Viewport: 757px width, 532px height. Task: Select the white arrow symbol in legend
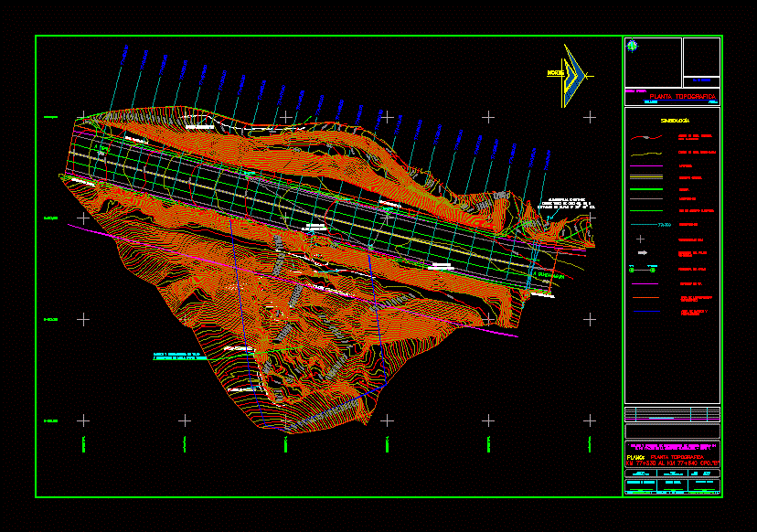(643, 252)
